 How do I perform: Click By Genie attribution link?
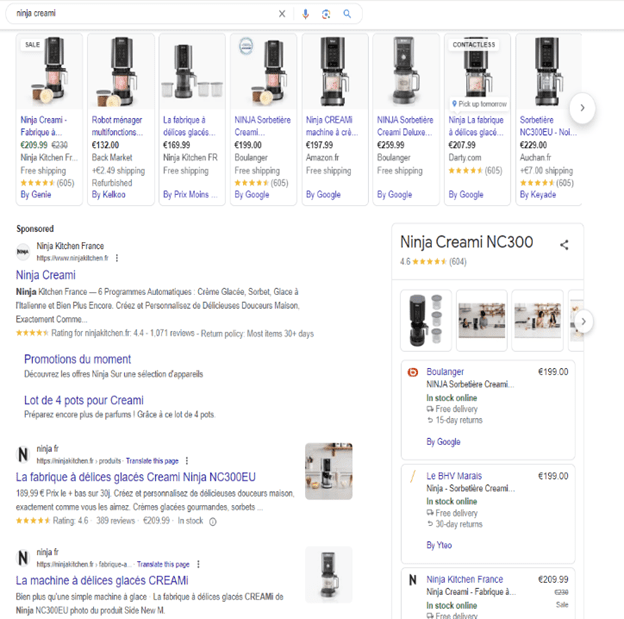(36, 195)
